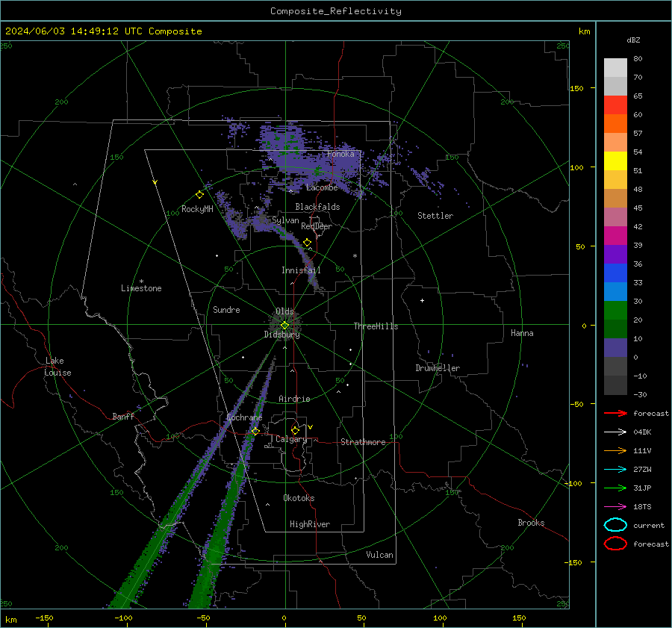Click the Hanna town label
Screen dimensions: 672x628
click(522, 333)
